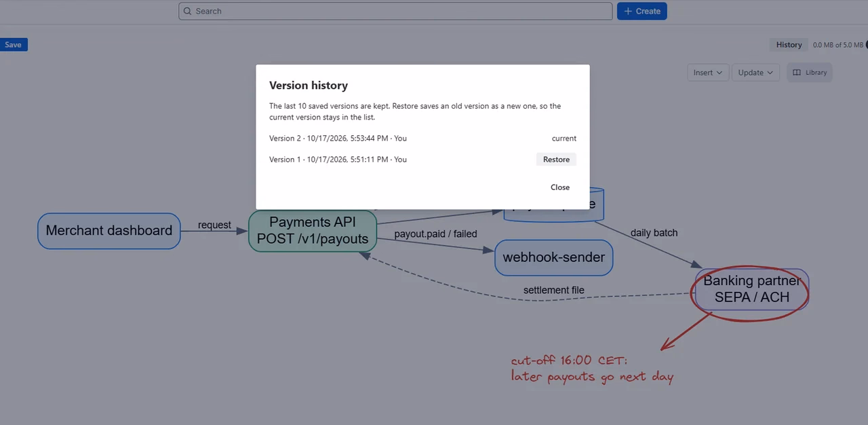Restore Version 1 from history
This screenshot has width=868, height=425.
coord(556,160)
